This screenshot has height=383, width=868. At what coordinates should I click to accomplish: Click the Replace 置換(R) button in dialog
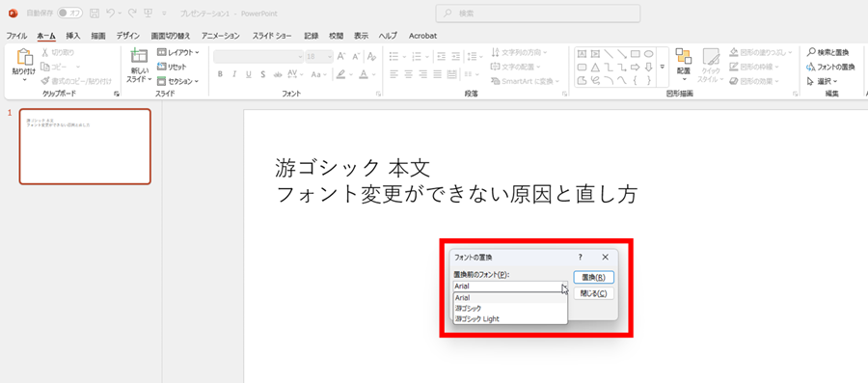(x=593, y=277)
